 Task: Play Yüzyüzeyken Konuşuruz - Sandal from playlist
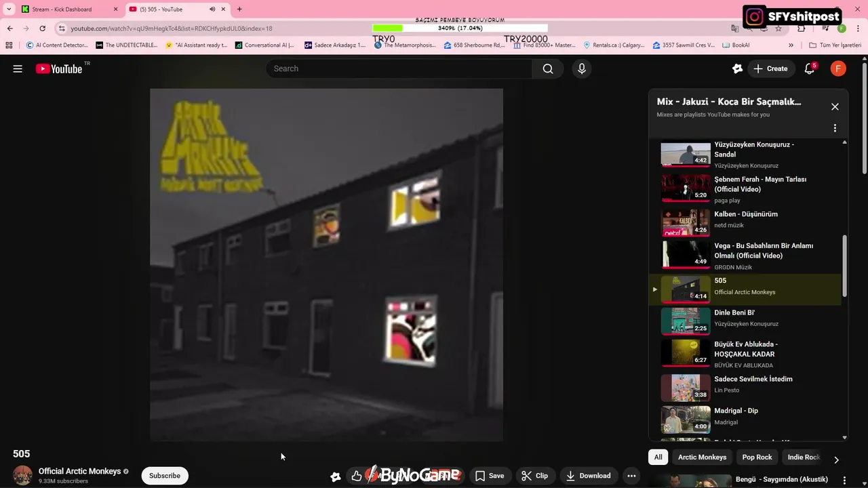(745, 154)
